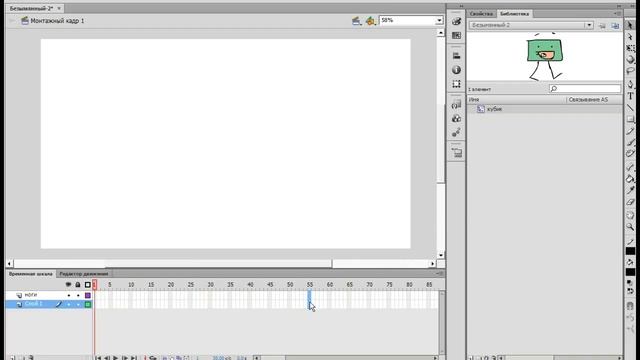Toggle lock on the selected blue layer

tap(78, 304)
